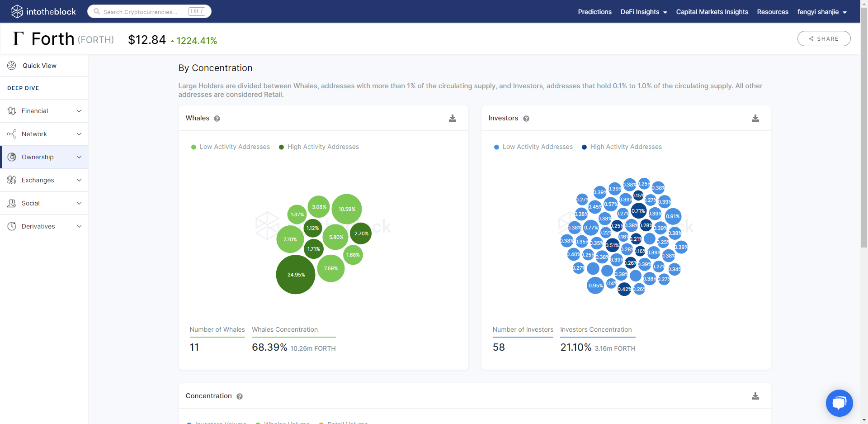Expand the Social section chevron
Screen dimensions: 868x424
[x=79, y=203]
